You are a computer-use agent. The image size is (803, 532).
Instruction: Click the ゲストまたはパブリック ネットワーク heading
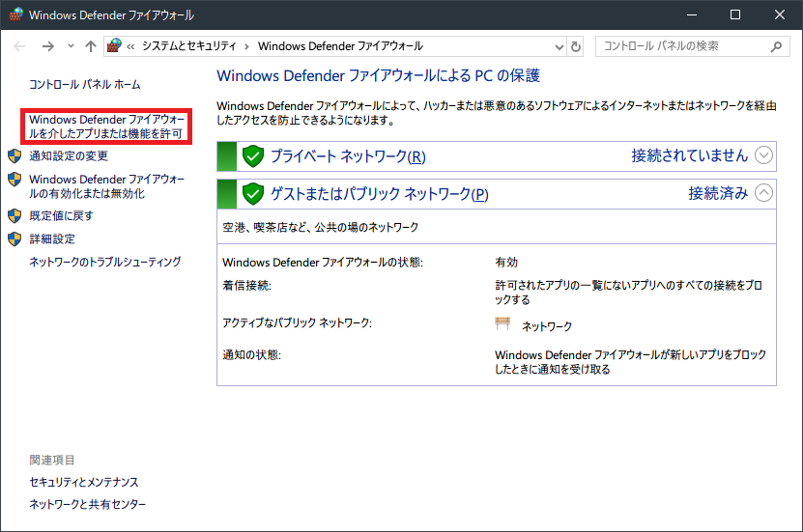tap(380, 194)
